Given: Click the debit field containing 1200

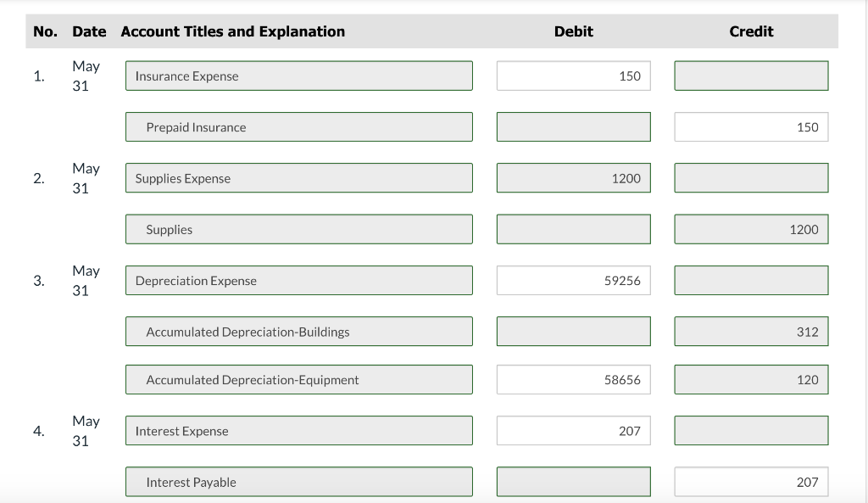Looking at the screenshot, I should [573, 177].
